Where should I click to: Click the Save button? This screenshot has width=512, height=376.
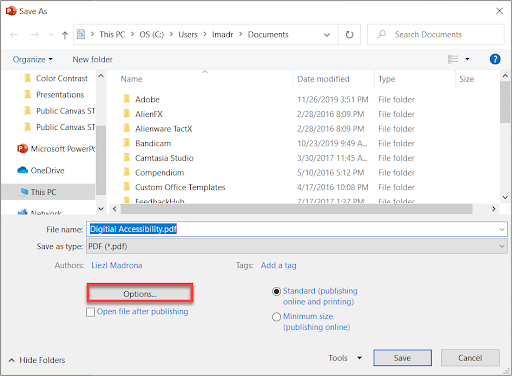point(402,358)
